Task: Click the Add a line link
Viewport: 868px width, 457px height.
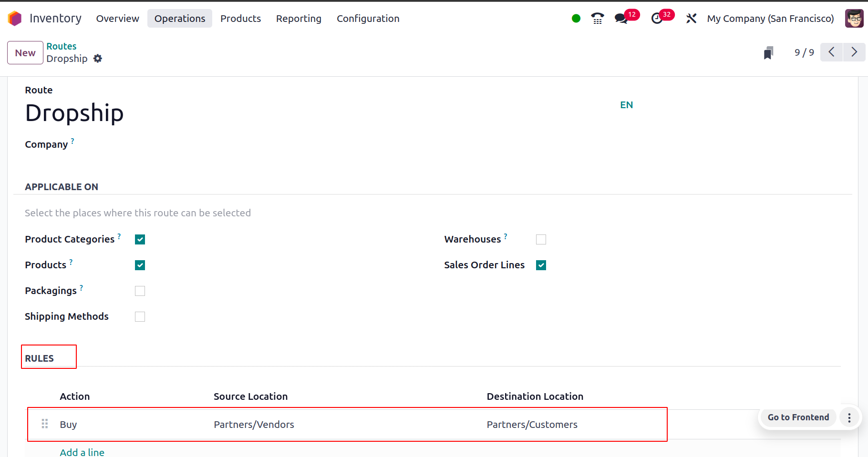Action: click(x=82, y=452)
